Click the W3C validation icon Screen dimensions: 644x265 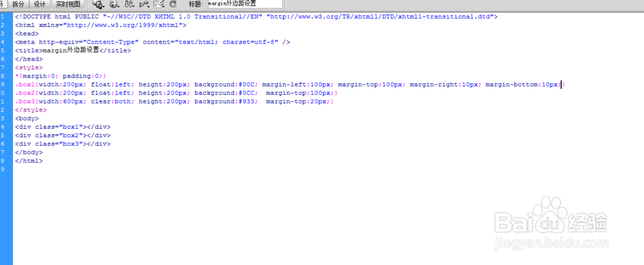point(144,4)
